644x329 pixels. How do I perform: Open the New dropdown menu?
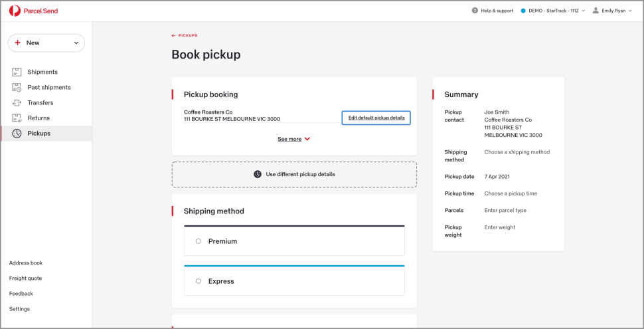pyautogui.click(x=46, y=43)
